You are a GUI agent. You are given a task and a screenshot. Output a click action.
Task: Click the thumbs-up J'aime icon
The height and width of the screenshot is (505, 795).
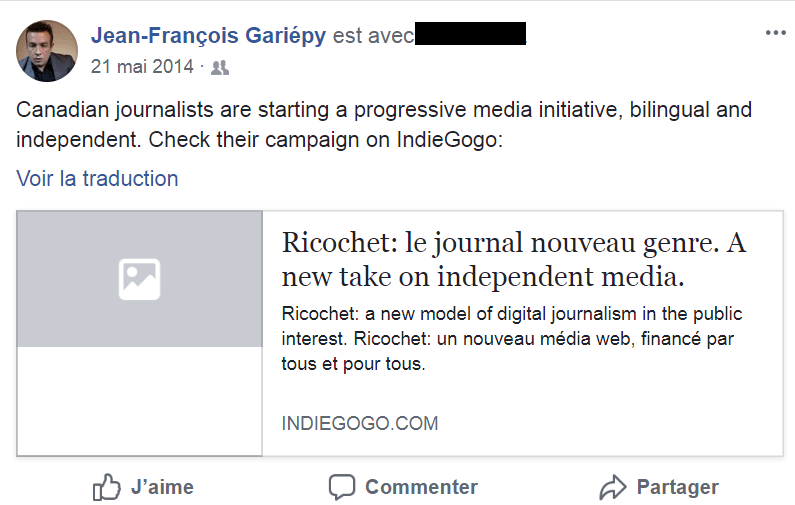click(x=107, y=488)
